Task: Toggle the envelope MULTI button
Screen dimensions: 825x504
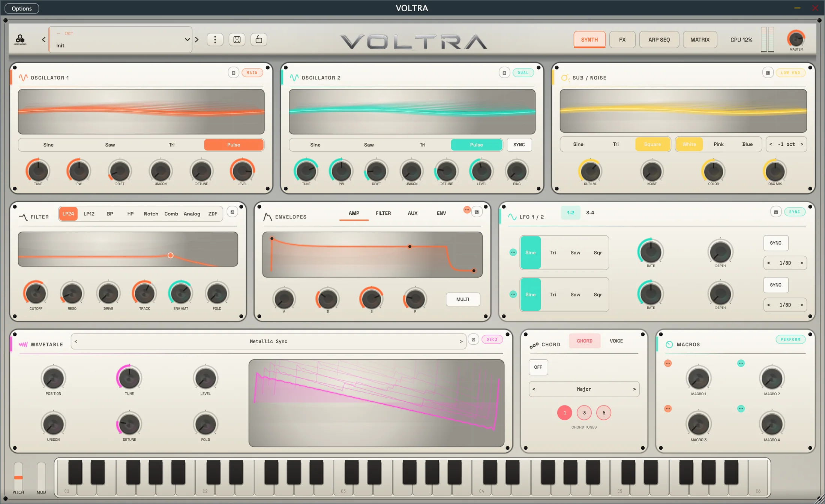Action: [x=463, y=299]
